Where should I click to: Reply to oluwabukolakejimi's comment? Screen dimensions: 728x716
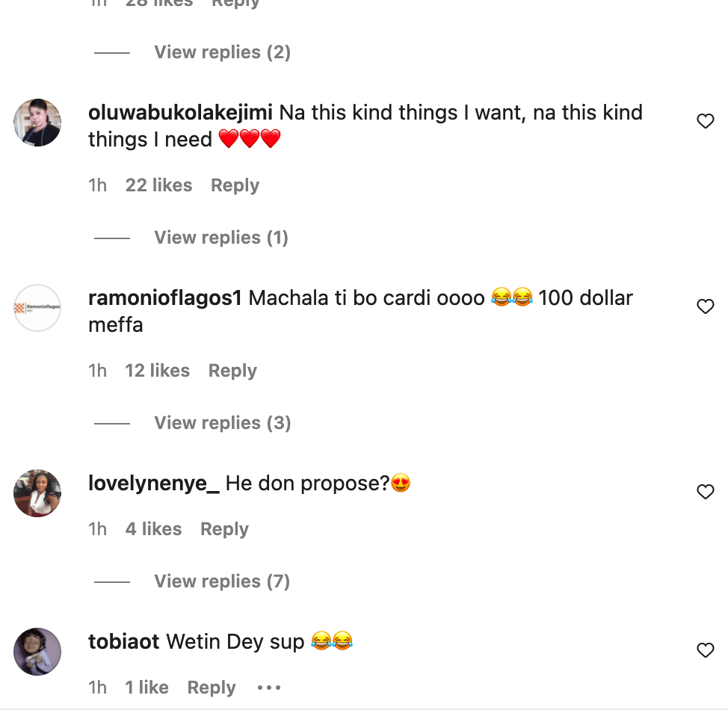(235, 185)
